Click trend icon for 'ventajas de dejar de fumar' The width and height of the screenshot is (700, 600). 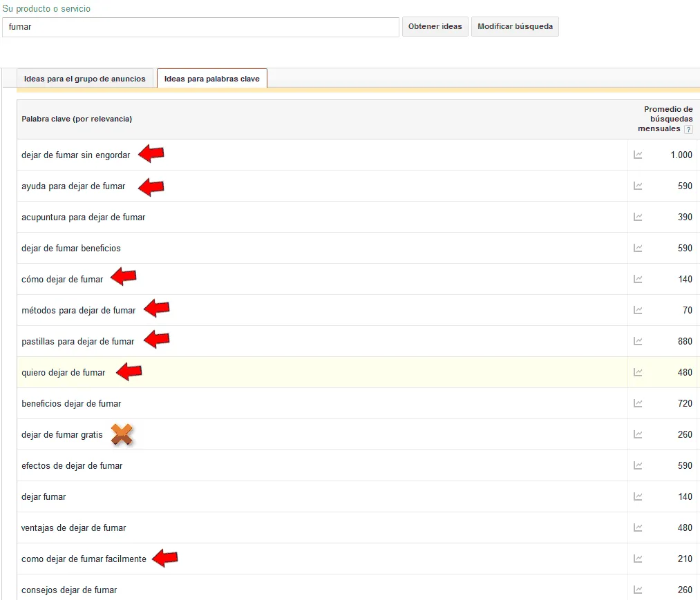click(x=638, y=528)
